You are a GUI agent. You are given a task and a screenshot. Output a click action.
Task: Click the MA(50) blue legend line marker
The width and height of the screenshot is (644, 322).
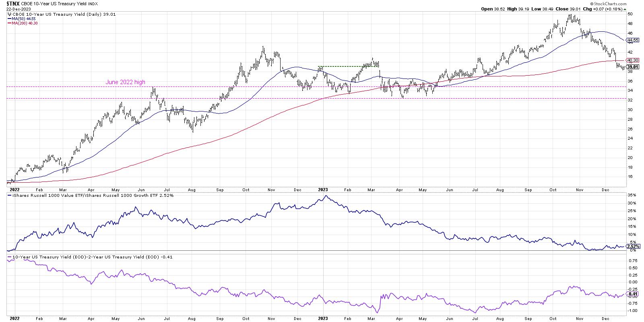9,19
